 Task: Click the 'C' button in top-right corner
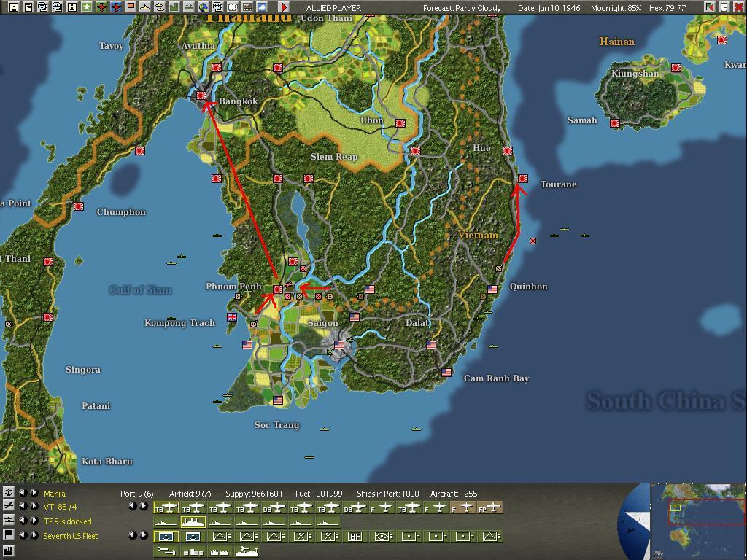click(724, 7)
